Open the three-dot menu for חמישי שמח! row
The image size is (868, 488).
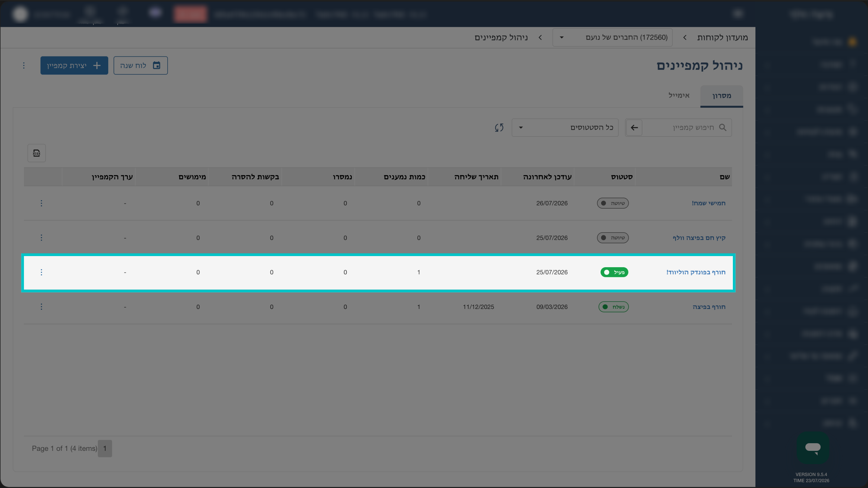[42, 203]
